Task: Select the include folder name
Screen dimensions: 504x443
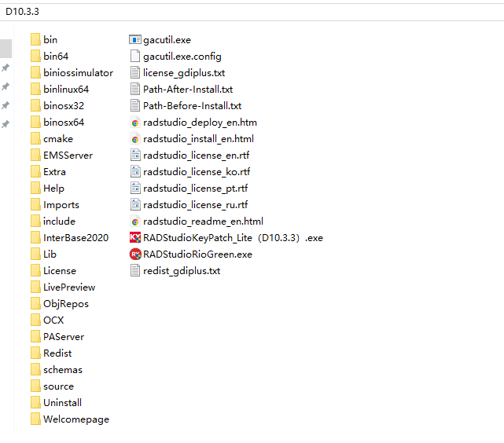Action: [x=59, y=222]
